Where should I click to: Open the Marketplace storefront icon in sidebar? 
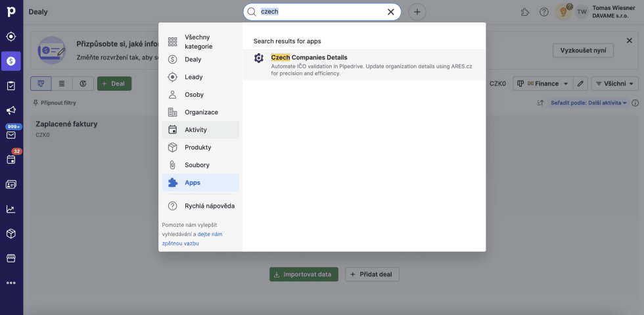[11, 258]
